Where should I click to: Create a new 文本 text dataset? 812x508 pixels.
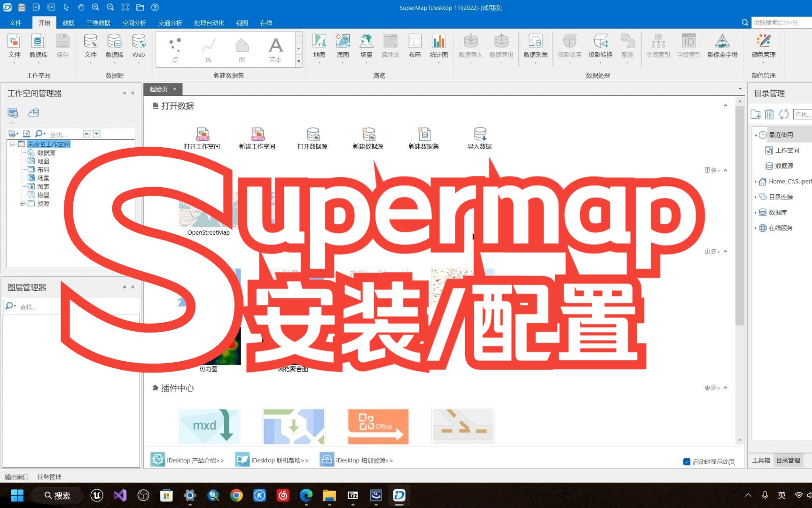[x=275, y=50]
